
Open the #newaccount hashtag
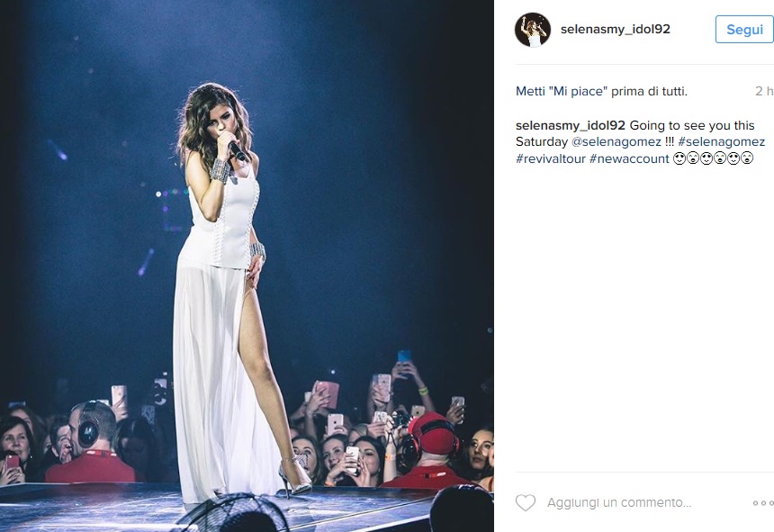[629, 159]
